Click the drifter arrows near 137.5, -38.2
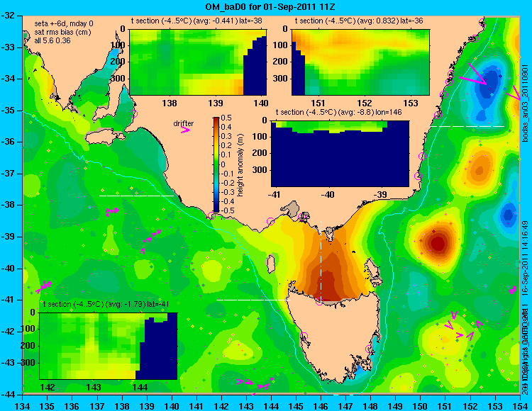The height and width of the screenshot is (411, 532). coord(112,212)
